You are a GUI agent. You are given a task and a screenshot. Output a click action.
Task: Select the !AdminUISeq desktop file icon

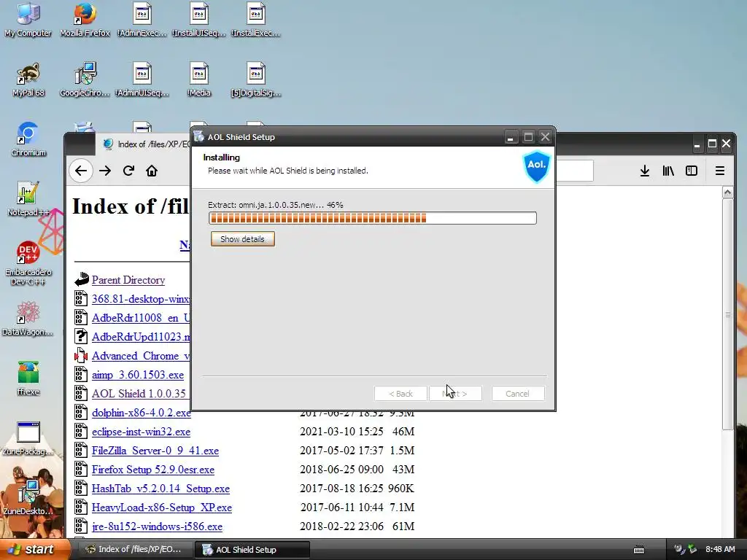[x=142, y=79]
